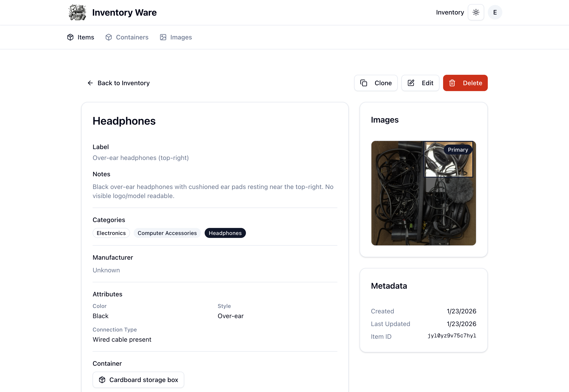
Task: Select the Images picture icon in navigation
Action: coord(163,37)
